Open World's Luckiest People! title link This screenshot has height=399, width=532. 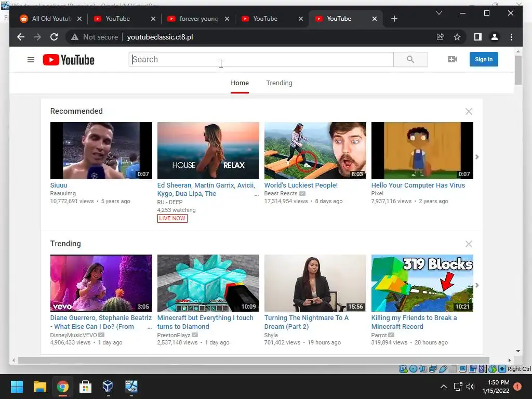pyautogui.click(x=301, y=185)
